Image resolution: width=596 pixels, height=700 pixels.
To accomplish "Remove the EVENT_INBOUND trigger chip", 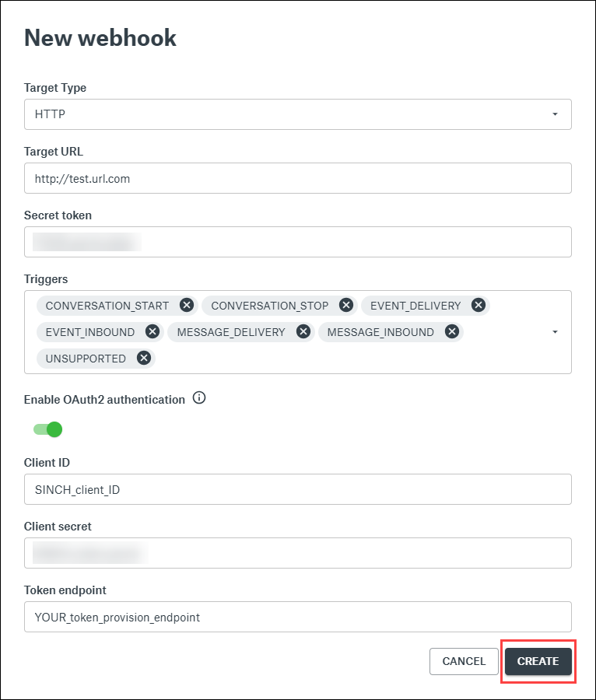I will [153, 331].
